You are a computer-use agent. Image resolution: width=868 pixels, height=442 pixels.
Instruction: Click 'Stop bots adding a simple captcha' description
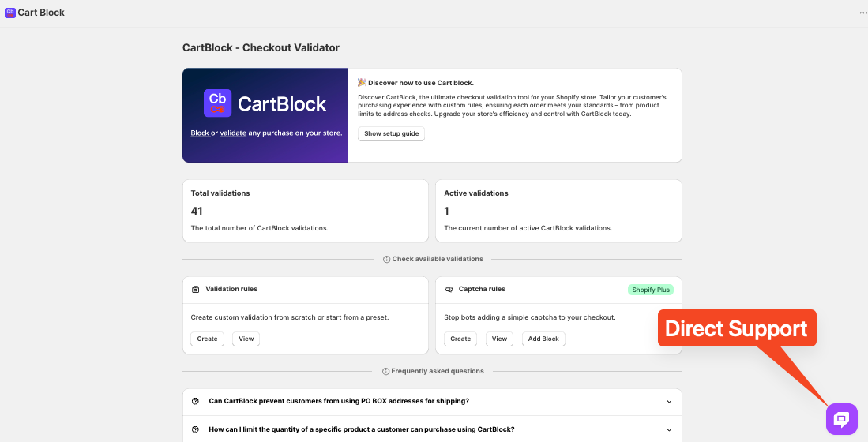click(530, 317)
